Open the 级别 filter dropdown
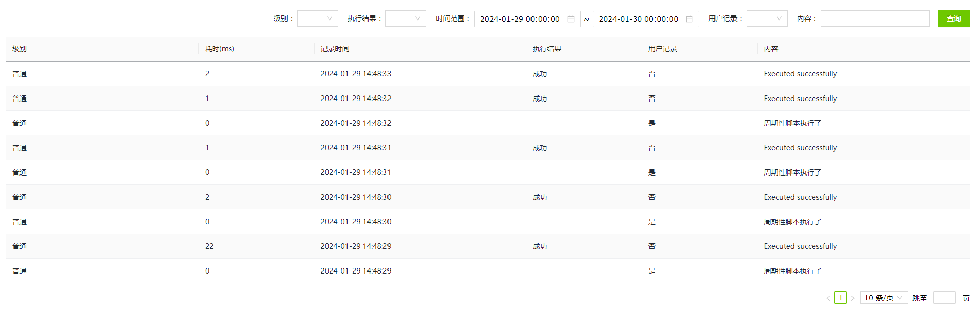Viewport: 980px width, 311px height. [317, 18]
